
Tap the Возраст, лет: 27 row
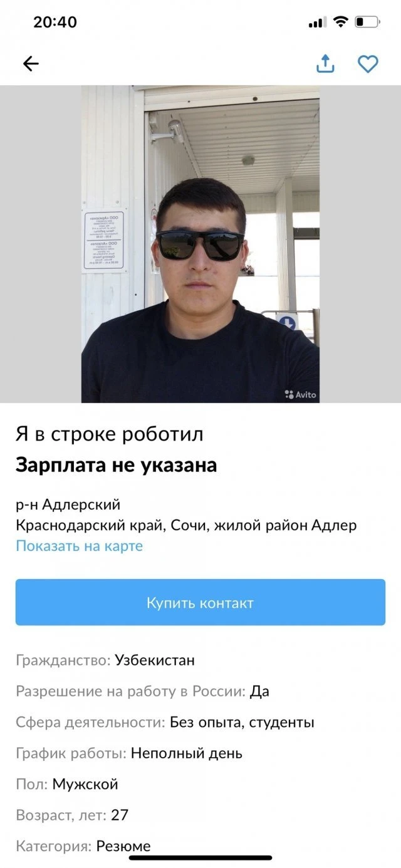coord(72,815)
